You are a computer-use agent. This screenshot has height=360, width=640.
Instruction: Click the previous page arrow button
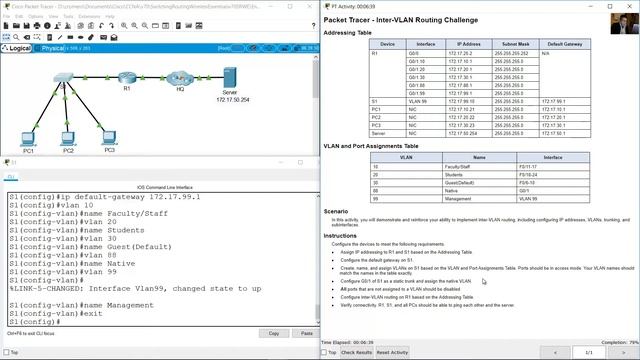click(x=555, y=352)
